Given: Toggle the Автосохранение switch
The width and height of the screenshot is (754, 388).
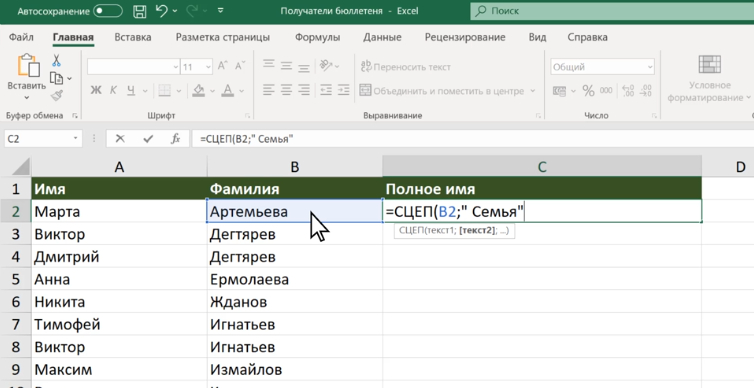Looking at the screenshot, I should pyautogui.click(x=108, y=11).
